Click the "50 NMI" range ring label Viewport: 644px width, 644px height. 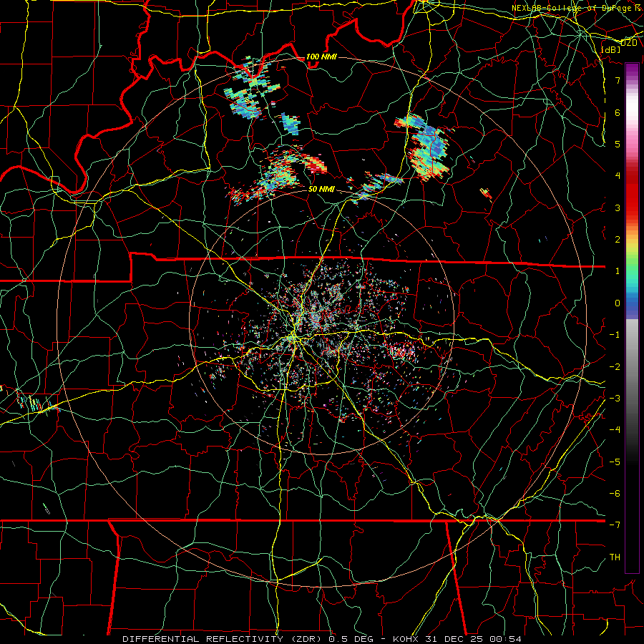pos(321,190)
